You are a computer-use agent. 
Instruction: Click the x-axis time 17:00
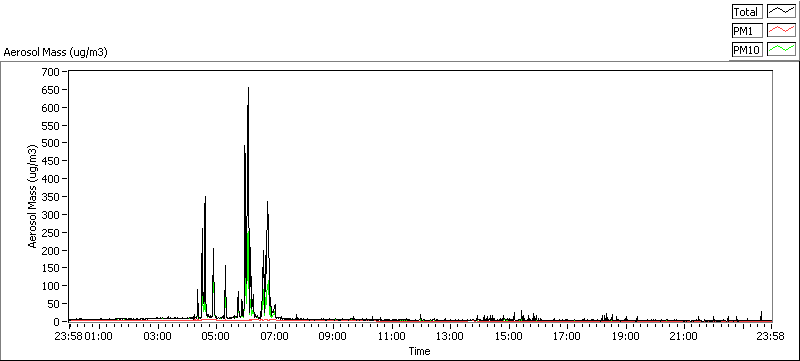(567, 336)
